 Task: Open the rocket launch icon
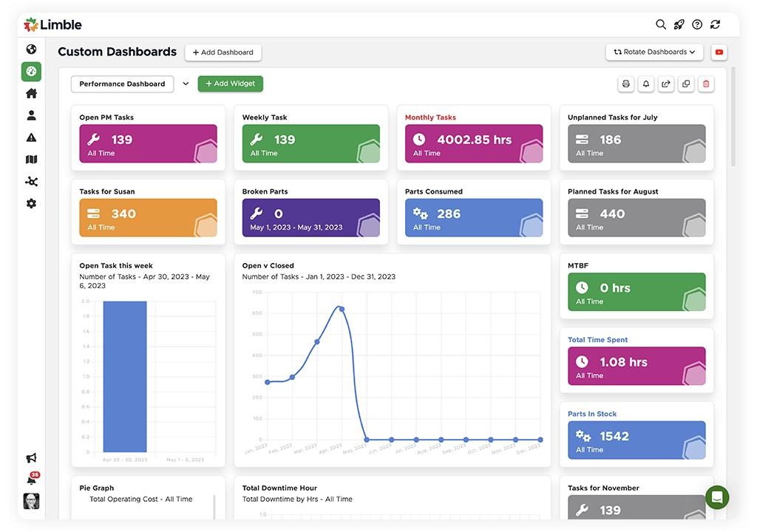pyautogui.click(x=679, y=24)
